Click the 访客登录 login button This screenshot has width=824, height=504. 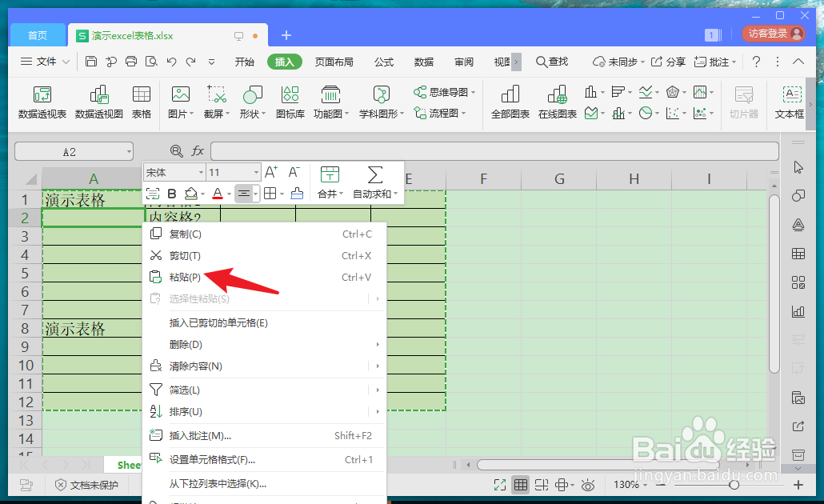(x=766, y=35)
